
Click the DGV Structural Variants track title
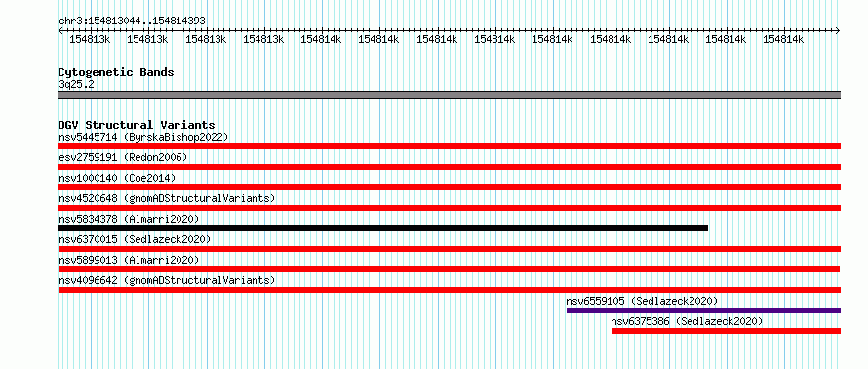[x=137, y=125]
